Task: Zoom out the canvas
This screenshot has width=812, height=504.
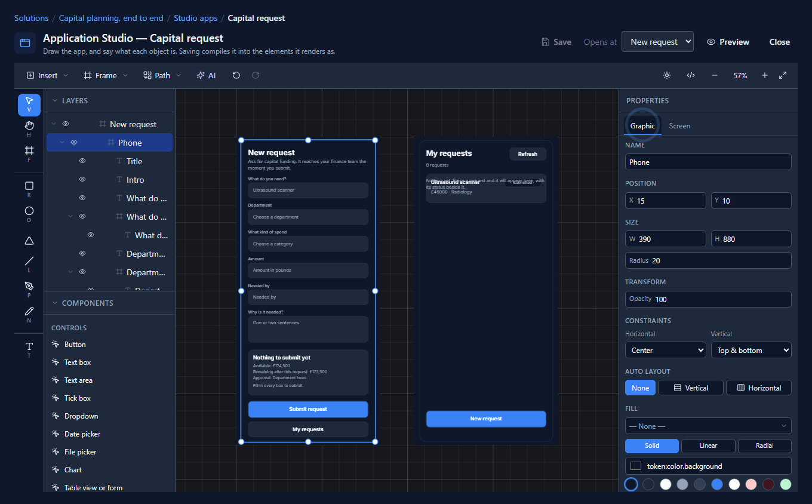Action: [x=715, y=75]
